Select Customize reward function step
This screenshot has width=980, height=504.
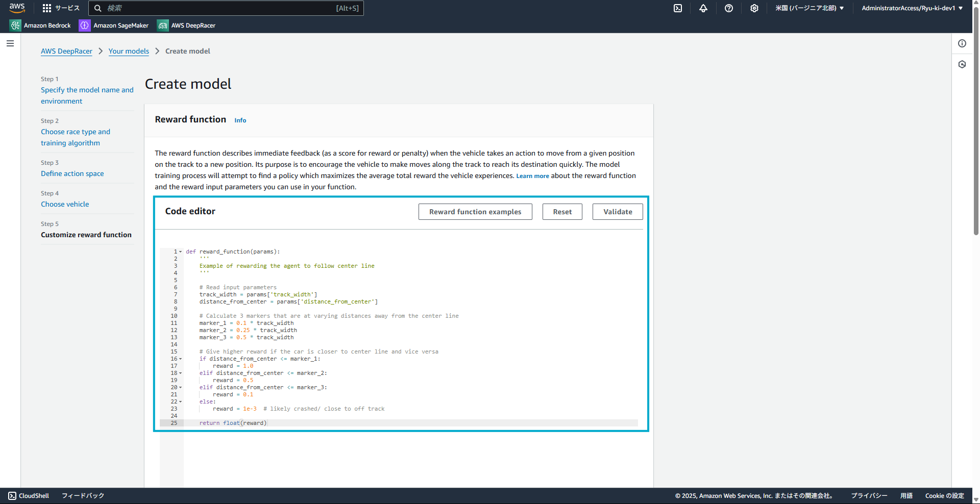click(86, 235)
